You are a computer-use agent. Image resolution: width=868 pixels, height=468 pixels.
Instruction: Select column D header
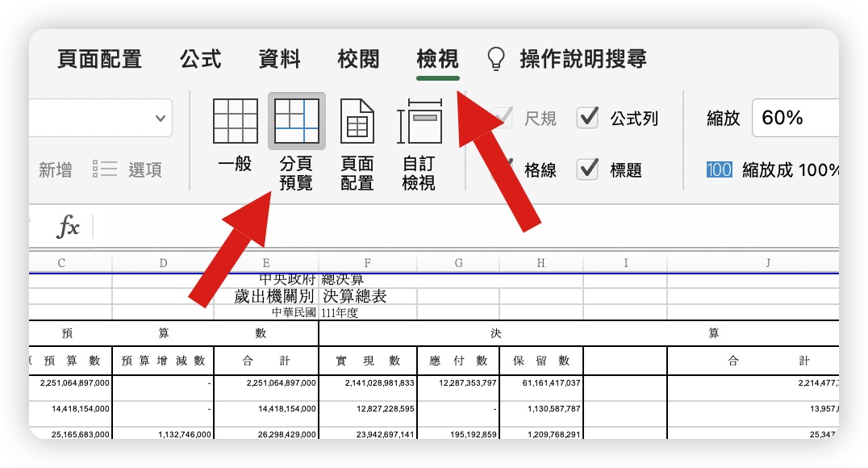coord(163,262)
